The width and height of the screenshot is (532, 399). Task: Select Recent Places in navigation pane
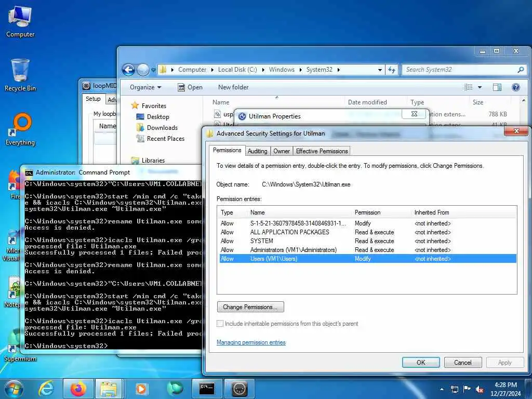pos(160,138)
